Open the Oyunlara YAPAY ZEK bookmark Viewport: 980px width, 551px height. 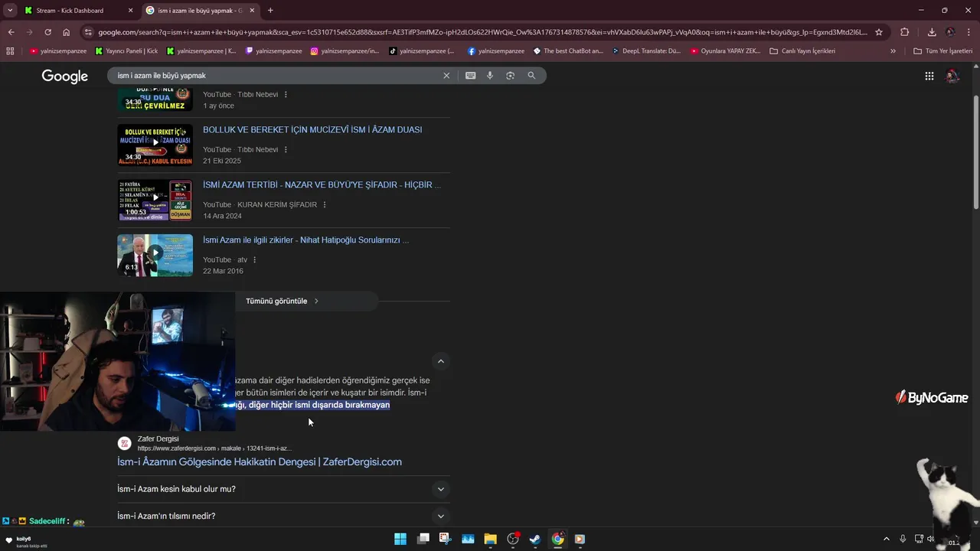pyautogui.click(x=725, y=51)
